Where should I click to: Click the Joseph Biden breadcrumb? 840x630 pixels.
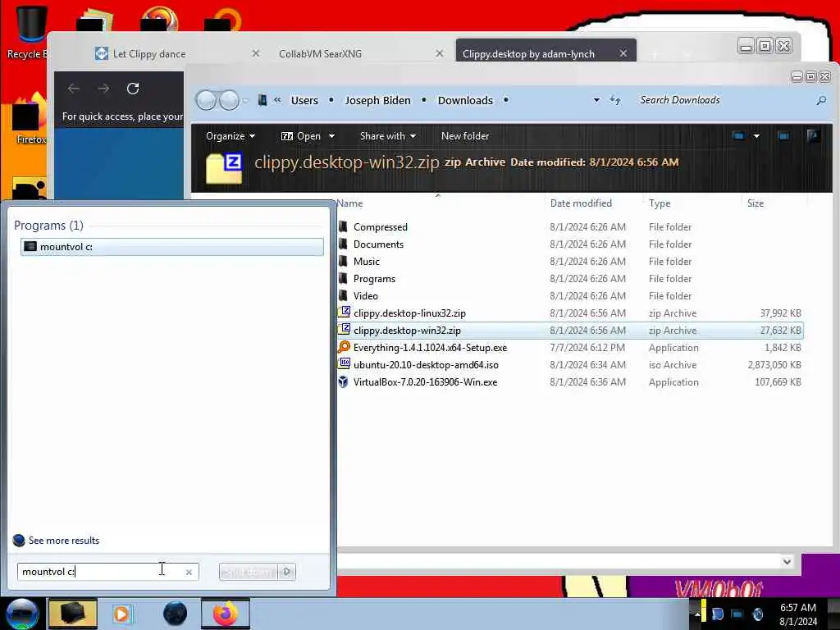(377, 100)
